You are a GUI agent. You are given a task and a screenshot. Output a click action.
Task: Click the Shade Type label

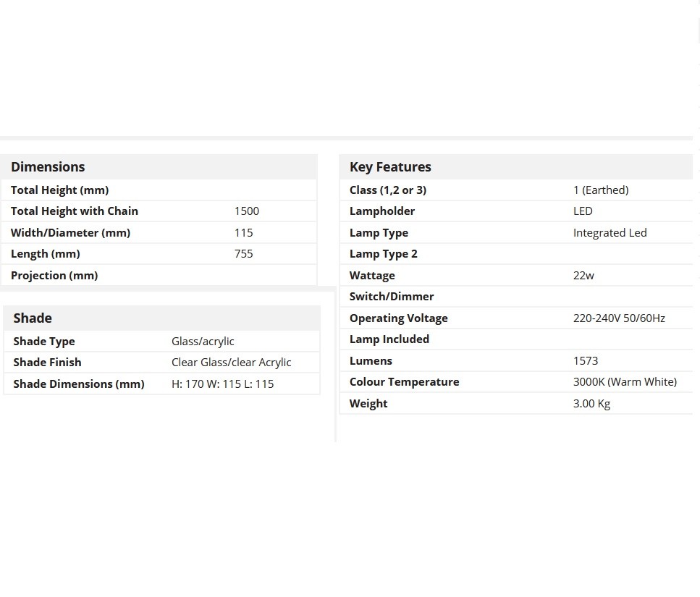pos(44,342)
